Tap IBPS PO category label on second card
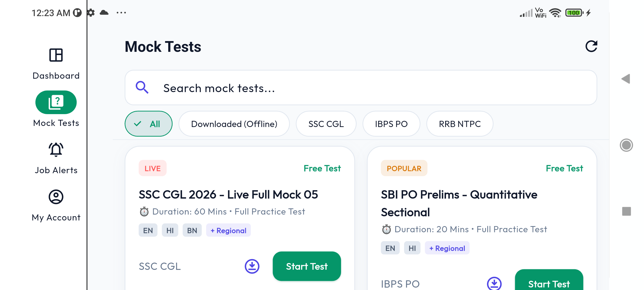Screen dimensions: 644x290 (x=400, y=284)
